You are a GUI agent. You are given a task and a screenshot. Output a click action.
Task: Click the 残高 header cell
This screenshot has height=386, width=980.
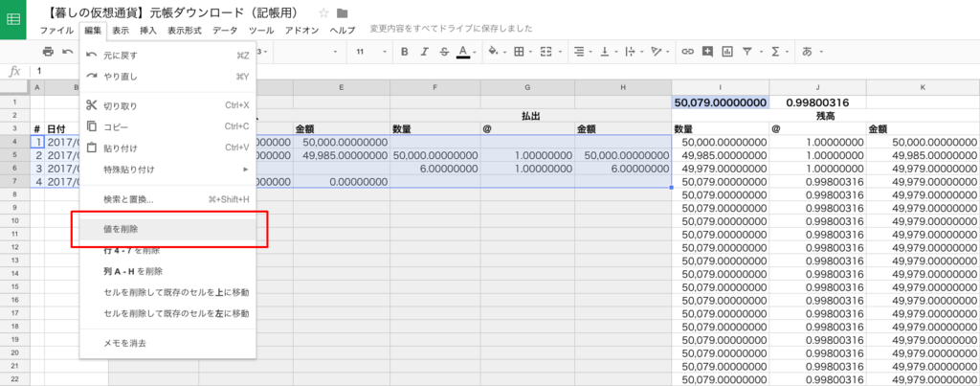coord(826,116)
